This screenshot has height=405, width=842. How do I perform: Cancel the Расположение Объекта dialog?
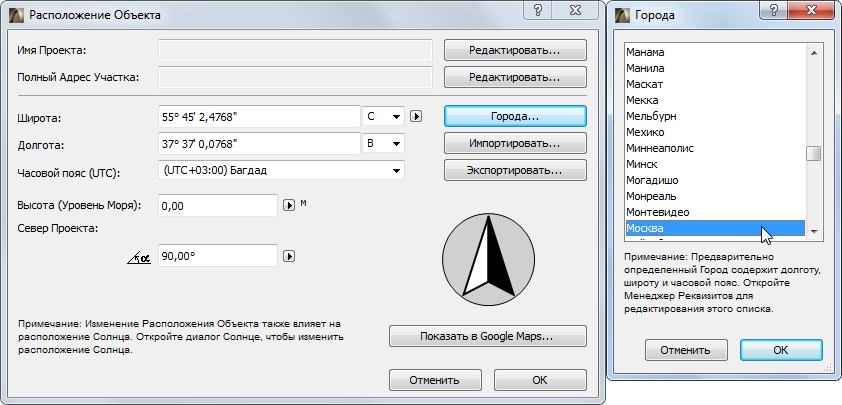[x=434, y=380]
